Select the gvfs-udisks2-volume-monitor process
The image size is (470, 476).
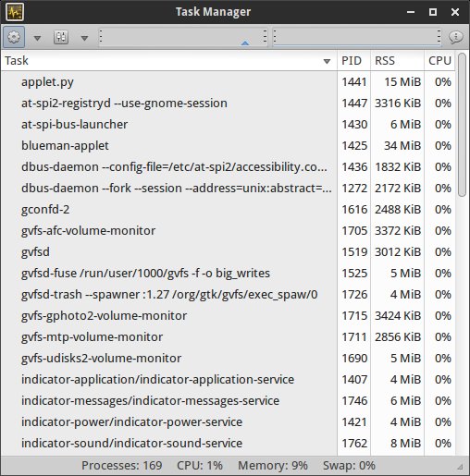229,359
